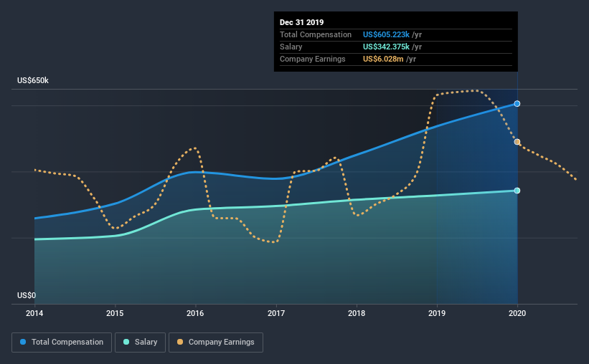Click the blue Total Compensation data point marker
Screen dimensions: 589x364
[x=517, y=104]
